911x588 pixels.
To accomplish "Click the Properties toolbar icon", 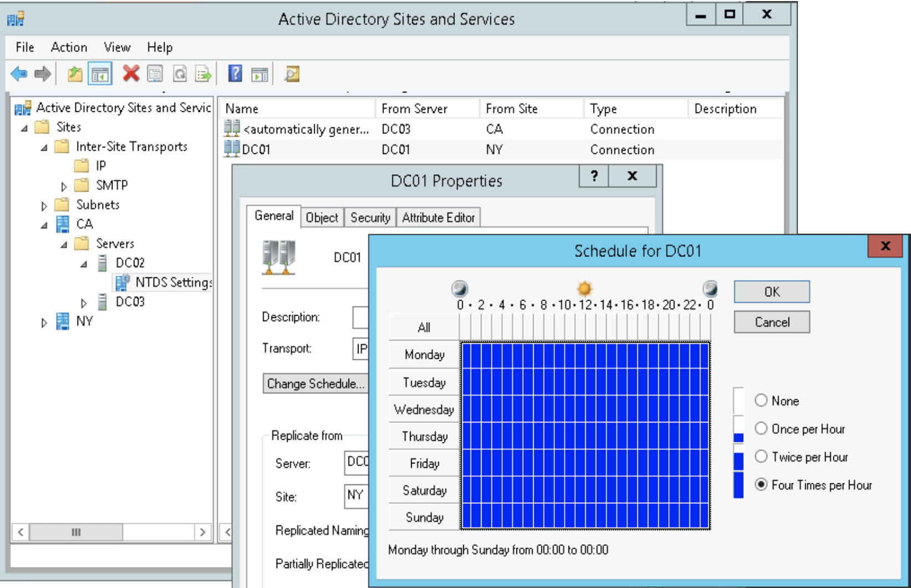I will pos(155,74).
